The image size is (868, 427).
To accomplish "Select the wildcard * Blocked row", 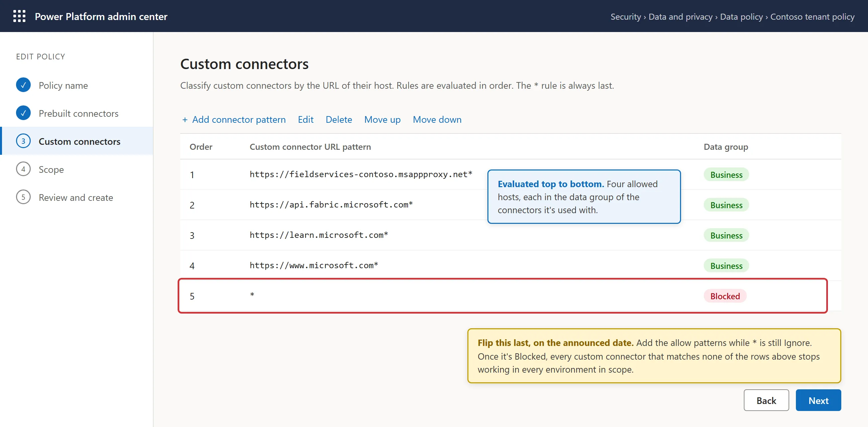I will tap(503, 296).
